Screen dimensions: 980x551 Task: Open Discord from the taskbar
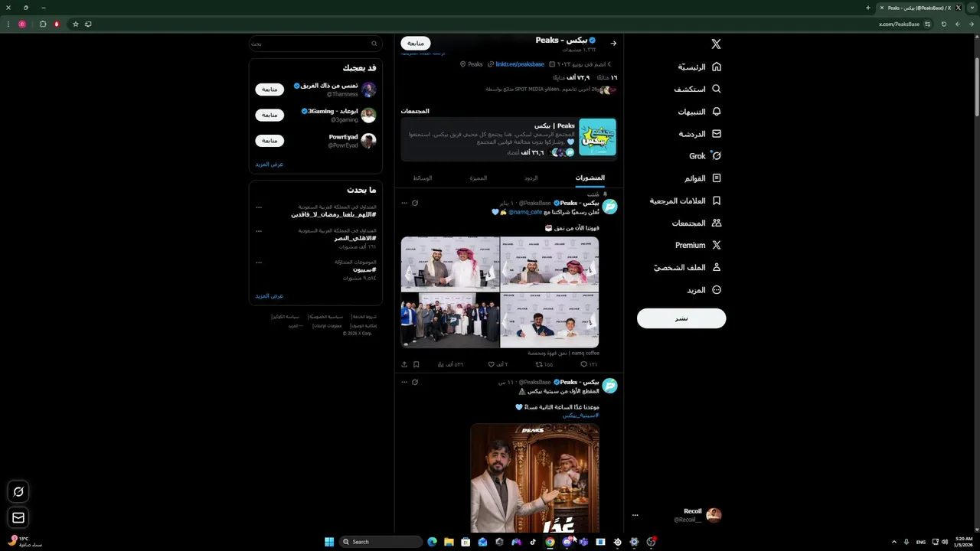[x=567, y=542]
